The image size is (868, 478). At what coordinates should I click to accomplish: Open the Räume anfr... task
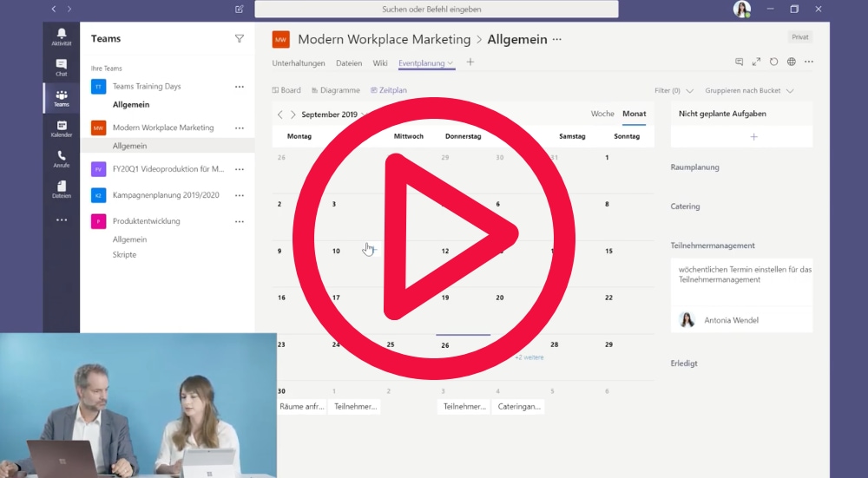point(302,407)
